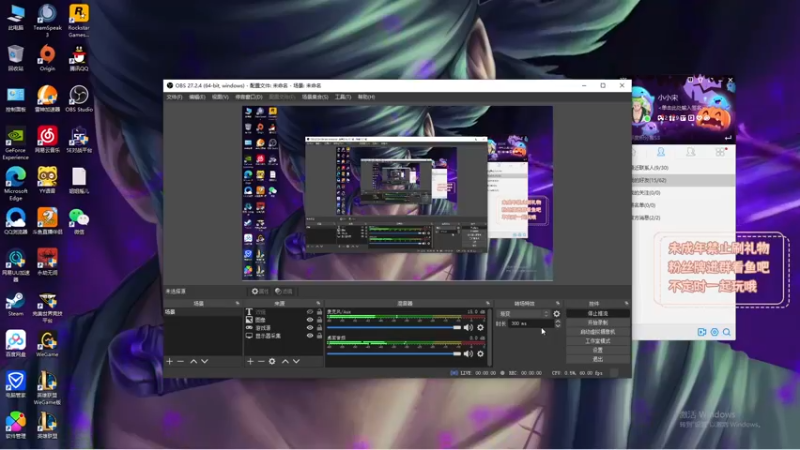This screenshot has width=800, height=450.
Task: Click Start Virtual Camera button
Action: (597, 332)
